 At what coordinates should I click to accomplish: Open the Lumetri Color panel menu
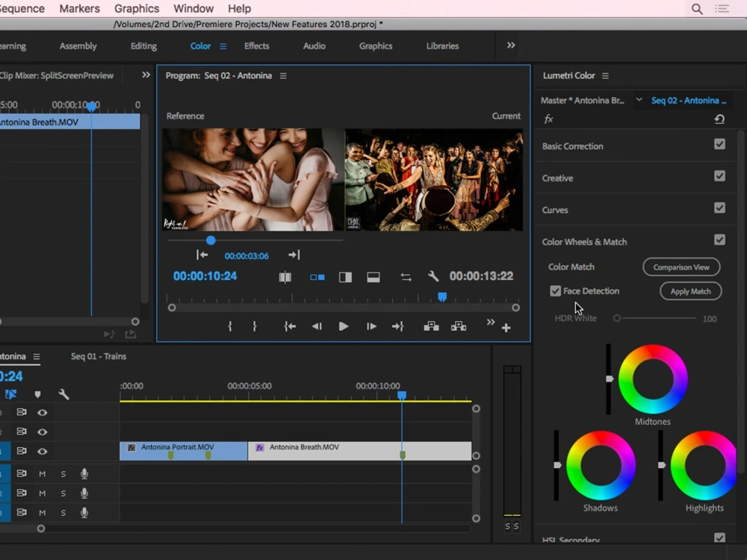605,75
